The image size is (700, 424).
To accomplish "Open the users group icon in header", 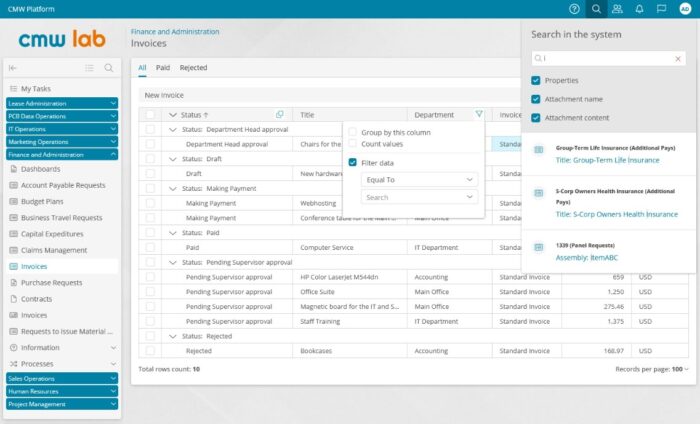I will 617,9.
